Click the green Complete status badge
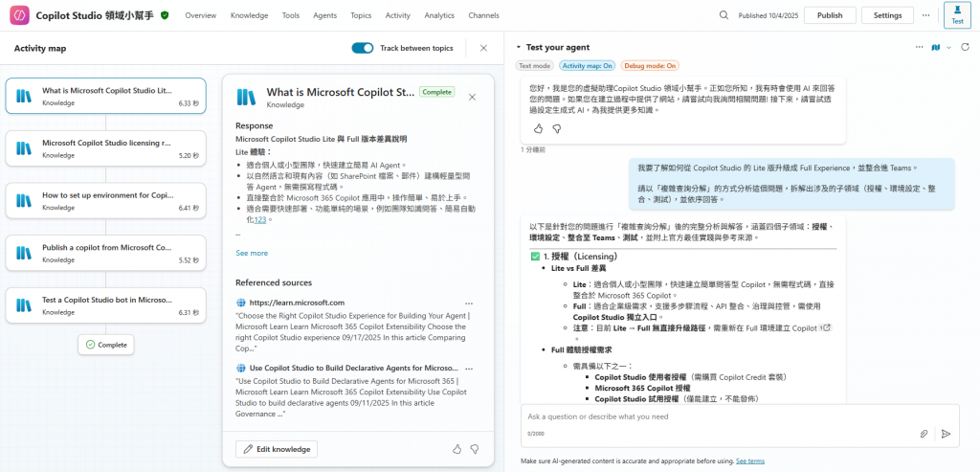The image size is (980, 472). [x=436, y=92]
